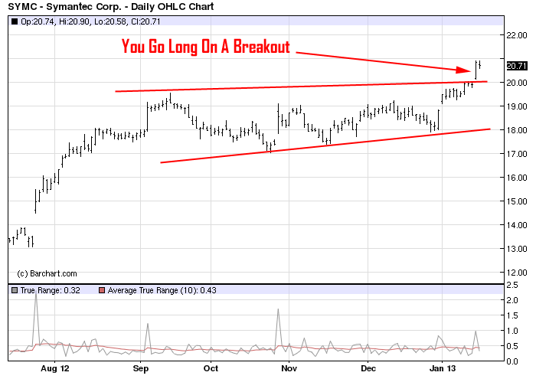Image resolution: width=536 pixels, height=392 pixels.
Task: Click the 16.00 price axis label
Action: (x=517, y=178)
